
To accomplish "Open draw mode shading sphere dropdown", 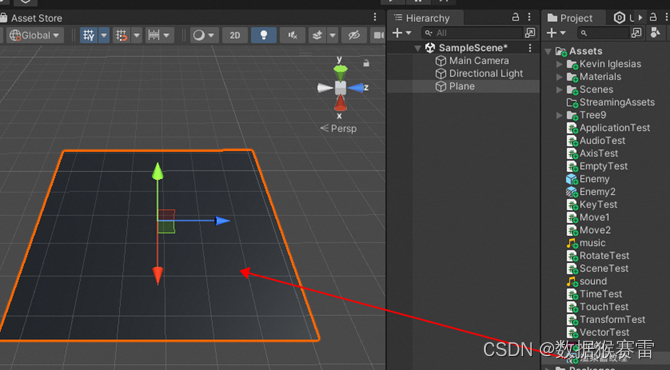I will [x=203, y=35].
